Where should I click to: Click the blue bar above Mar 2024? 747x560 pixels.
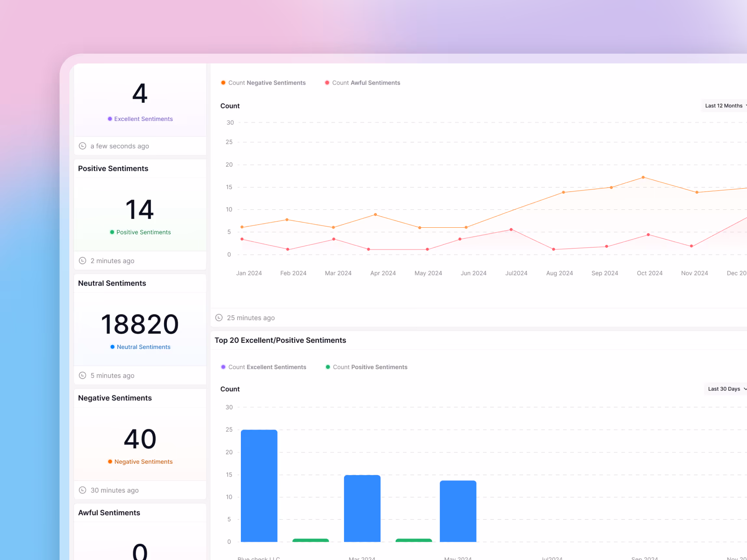pyautogui.click(x=362, y=509)
